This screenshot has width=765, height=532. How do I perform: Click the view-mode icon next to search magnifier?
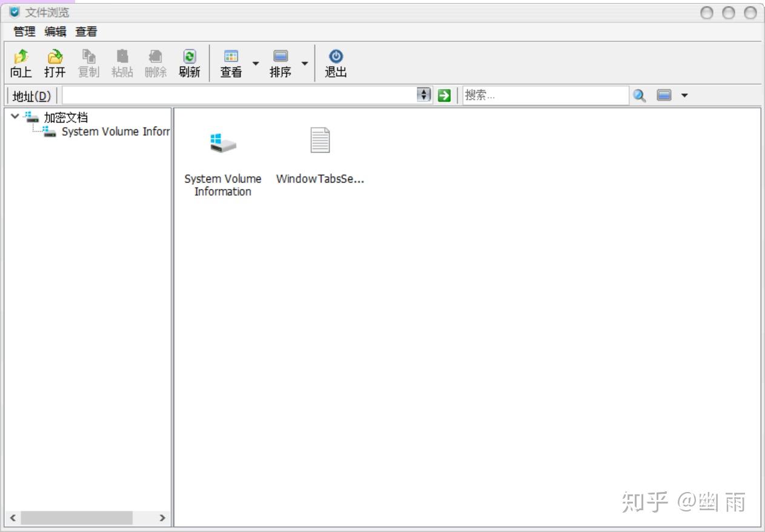(664, 95)
